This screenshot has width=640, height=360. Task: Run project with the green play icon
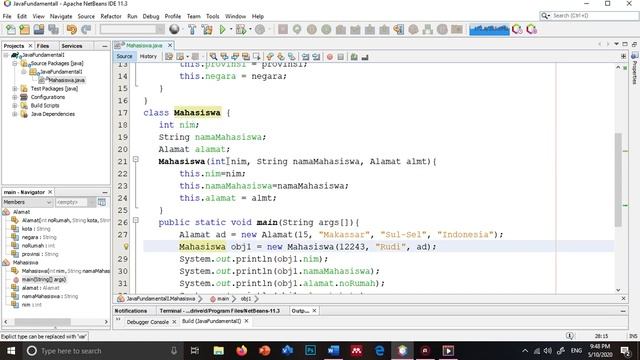click(222, 29)
